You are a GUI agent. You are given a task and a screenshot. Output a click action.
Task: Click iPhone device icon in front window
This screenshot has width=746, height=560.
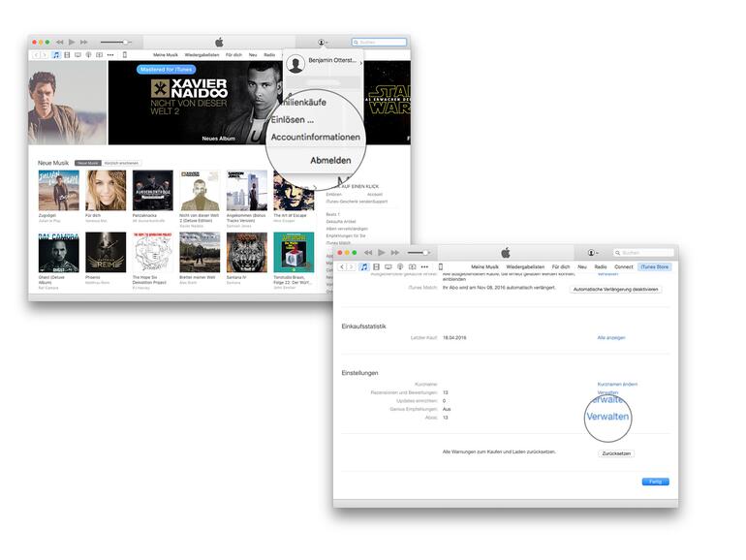[441, 266]
